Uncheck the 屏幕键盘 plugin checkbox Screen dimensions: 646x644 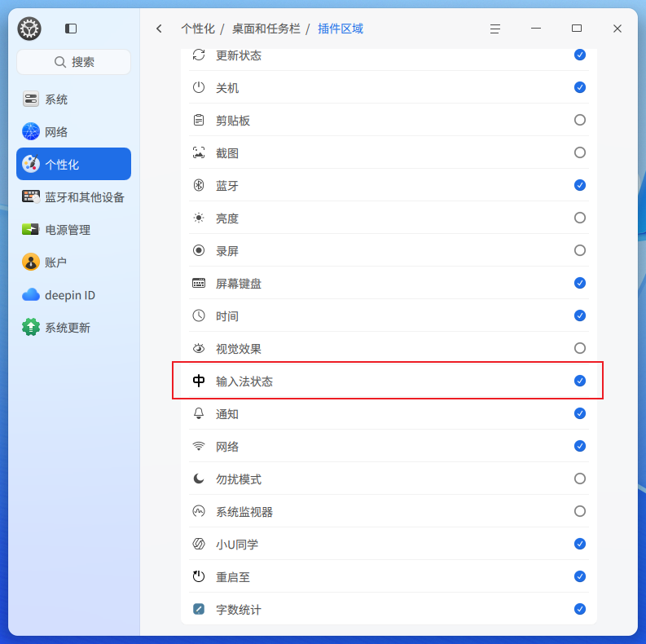click(580, 283)
